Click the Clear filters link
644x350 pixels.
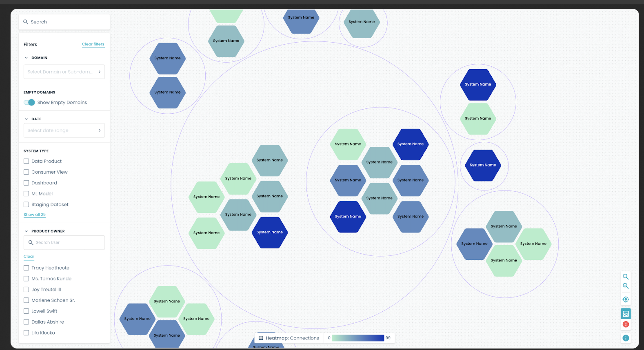93,44
